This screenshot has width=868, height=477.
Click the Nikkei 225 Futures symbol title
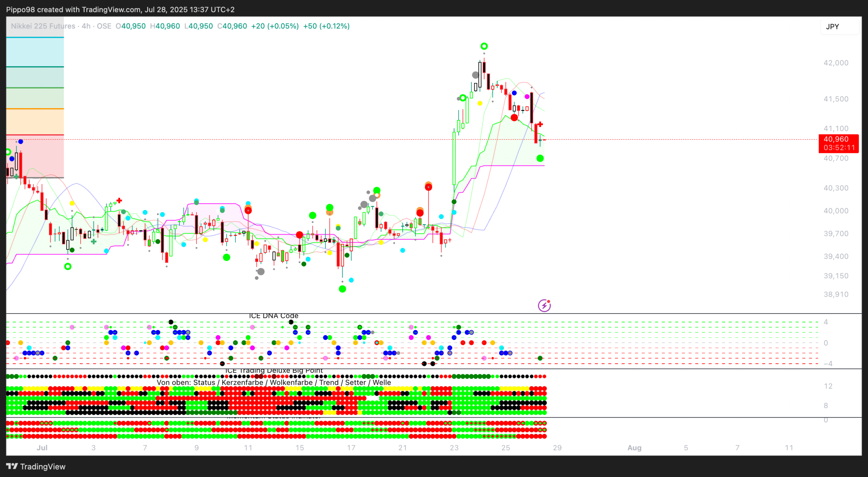click(x=43, y=26)
